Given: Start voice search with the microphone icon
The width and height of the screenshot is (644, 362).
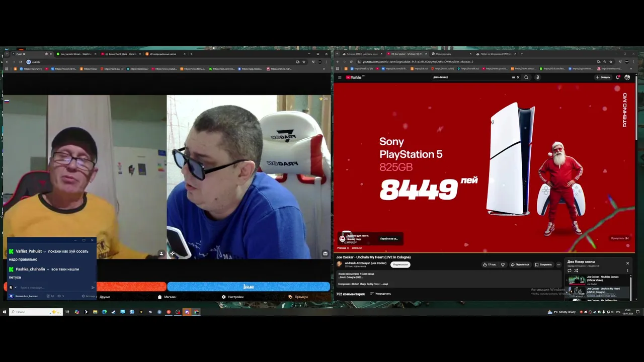Looking at the screenshot, I should (537, 77).
